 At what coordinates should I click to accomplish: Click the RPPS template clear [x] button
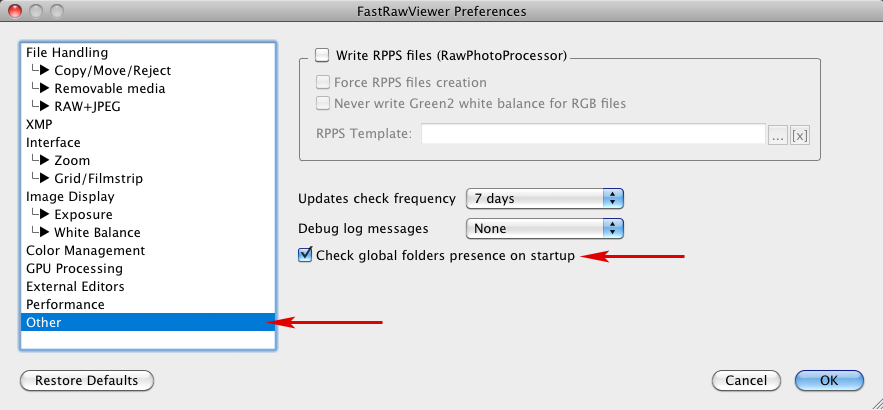800,135
